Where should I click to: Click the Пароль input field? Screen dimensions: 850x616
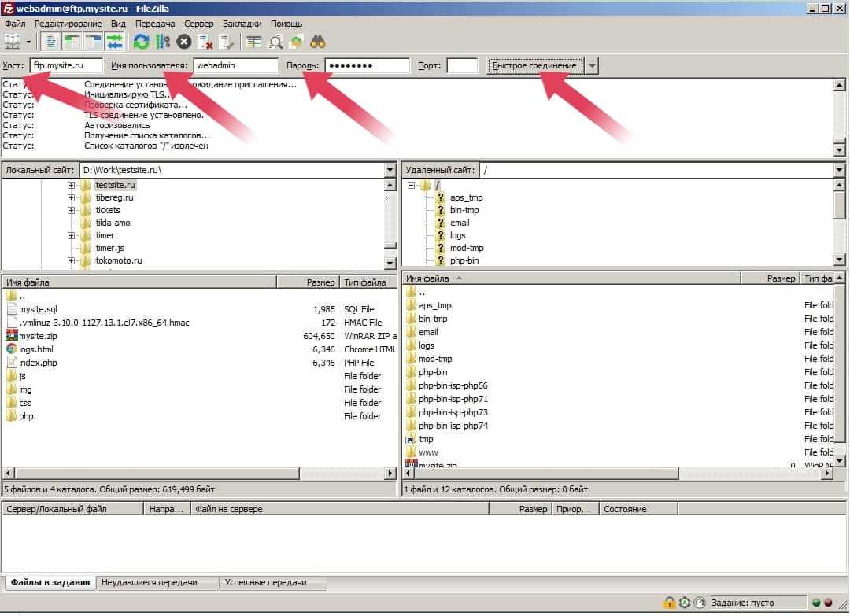tap(367, 65)
